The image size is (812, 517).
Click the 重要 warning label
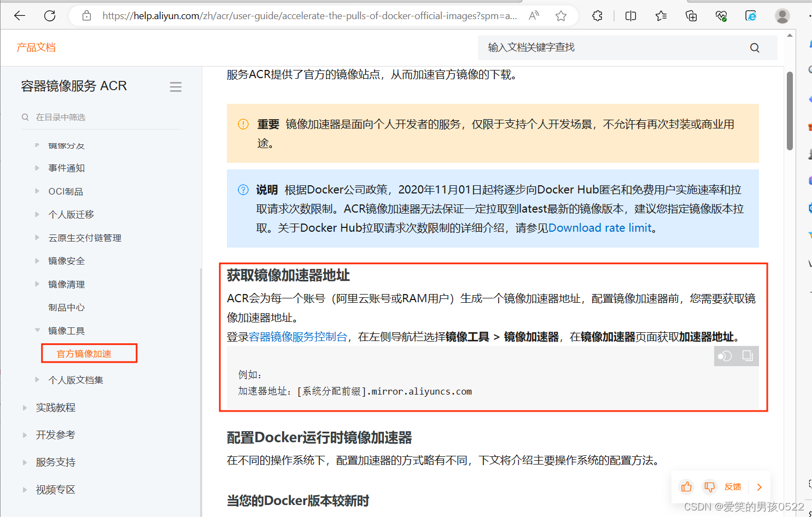point(268,125)
